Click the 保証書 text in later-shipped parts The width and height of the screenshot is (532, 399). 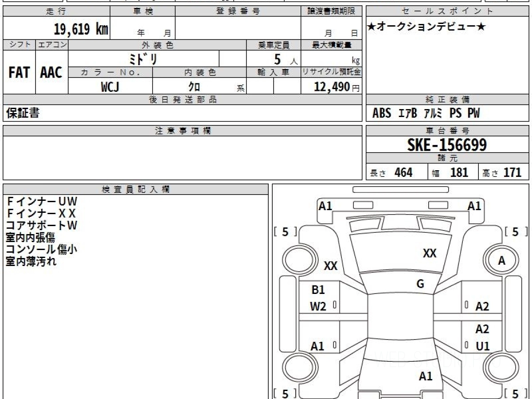23,113
